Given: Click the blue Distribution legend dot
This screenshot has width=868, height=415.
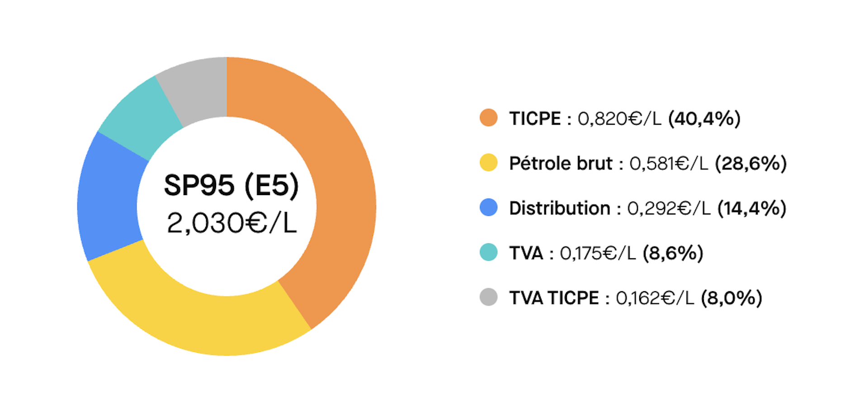Looking at the screenshot, I should click(x=488, y=208).
